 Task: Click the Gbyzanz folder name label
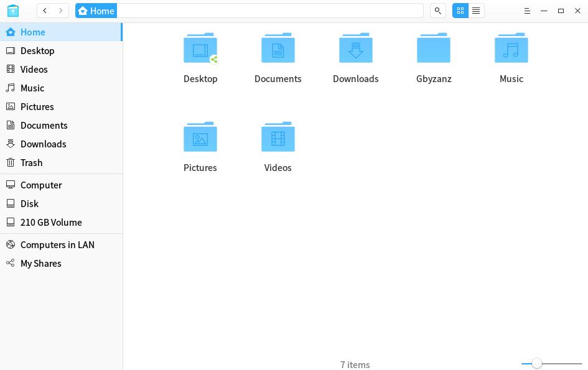[x=434, y=79]
